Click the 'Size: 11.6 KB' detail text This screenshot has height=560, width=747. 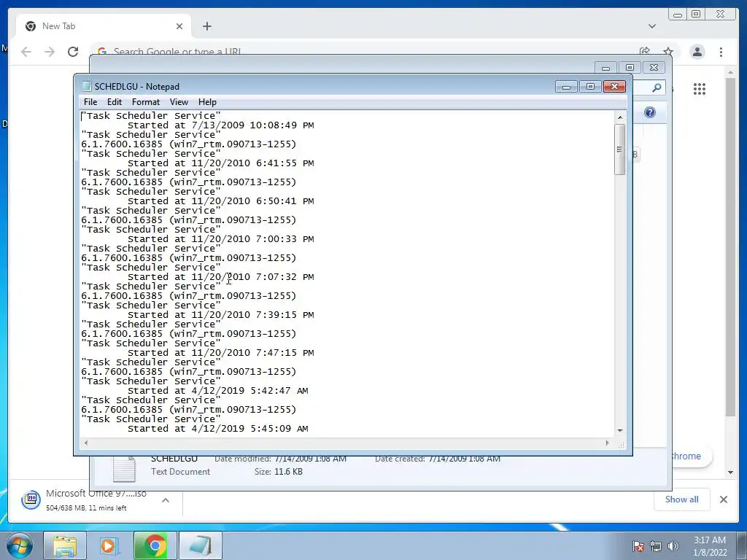(x=278, y=472)
